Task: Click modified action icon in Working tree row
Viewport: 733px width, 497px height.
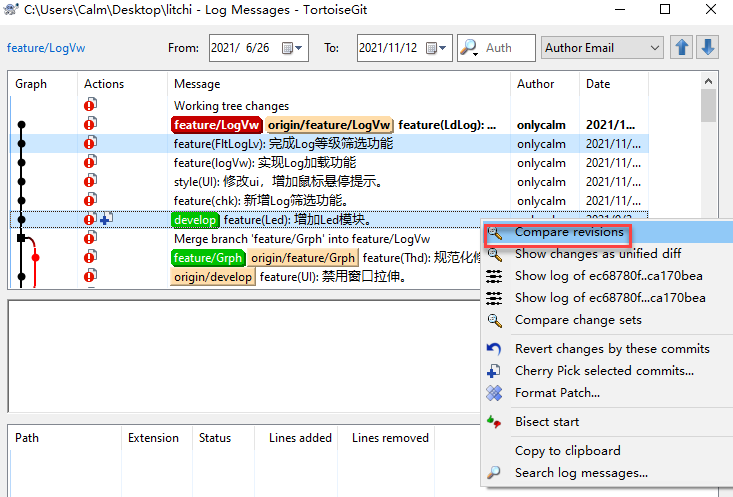Action: coord(90,105)
